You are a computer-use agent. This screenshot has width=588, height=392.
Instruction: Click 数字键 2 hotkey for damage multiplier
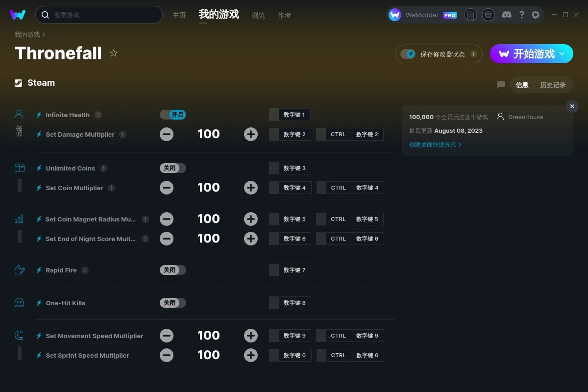tap(294, 134)
